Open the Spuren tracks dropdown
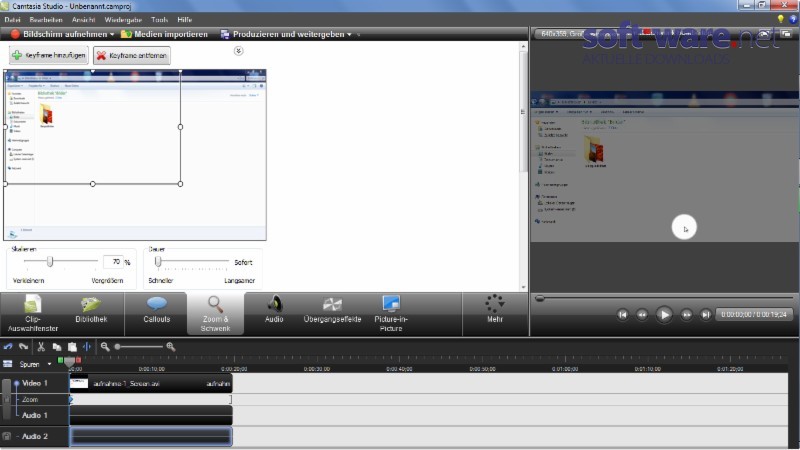Image resolution: width=800 pixels, height=450 pixels. [x=49, y=364]
